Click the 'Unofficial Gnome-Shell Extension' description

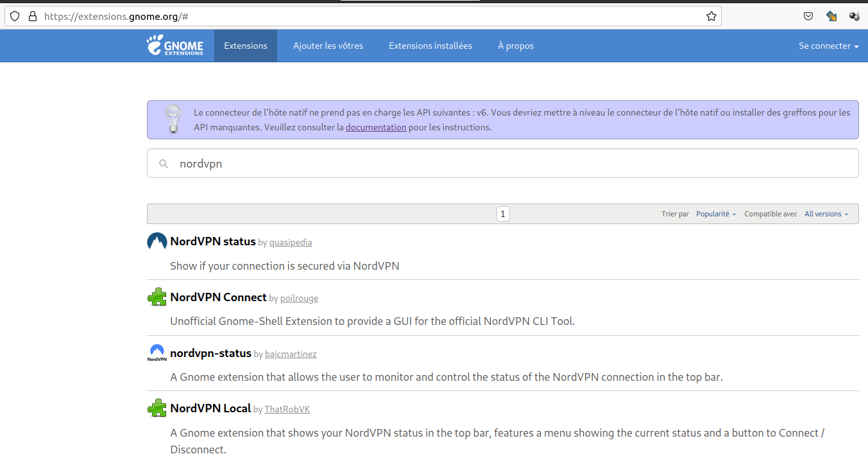pos(372,321)
